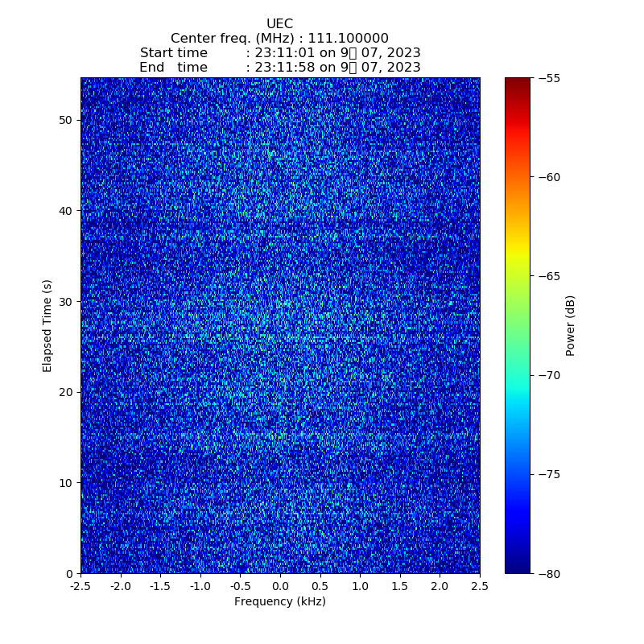Click the Frequency (kHz) axis label
This screenshot has width=644, height=644.
pyautogui.click(x=279, y=602)
